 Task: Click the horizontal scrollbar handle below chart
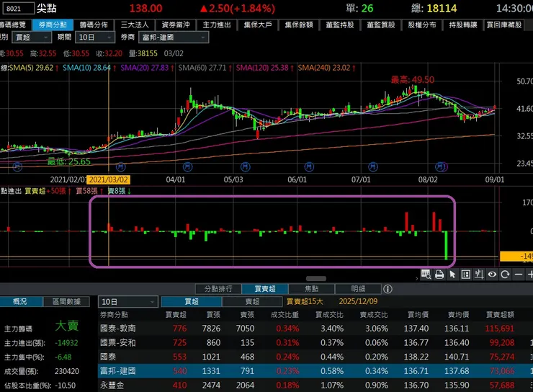316,278
